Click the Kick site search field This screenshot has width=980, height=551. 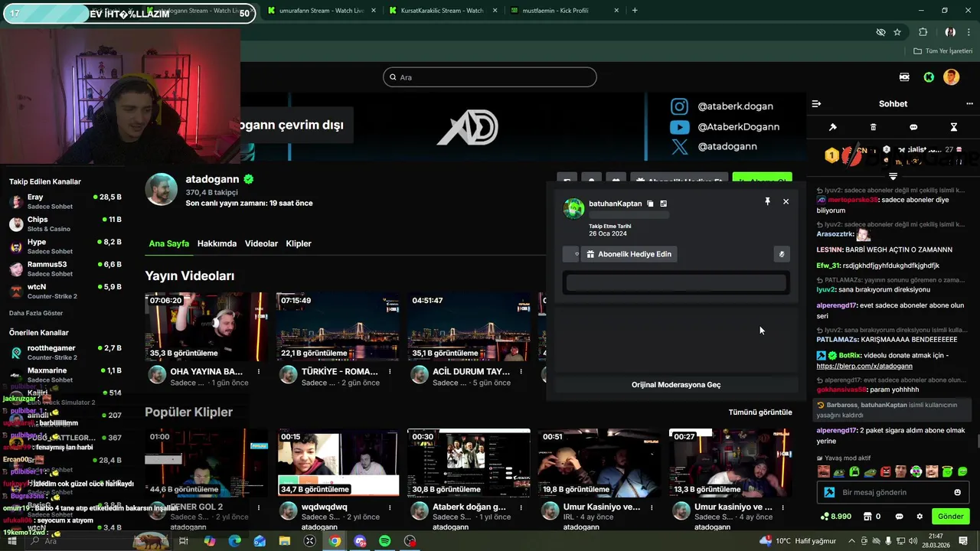click(490, 77)
